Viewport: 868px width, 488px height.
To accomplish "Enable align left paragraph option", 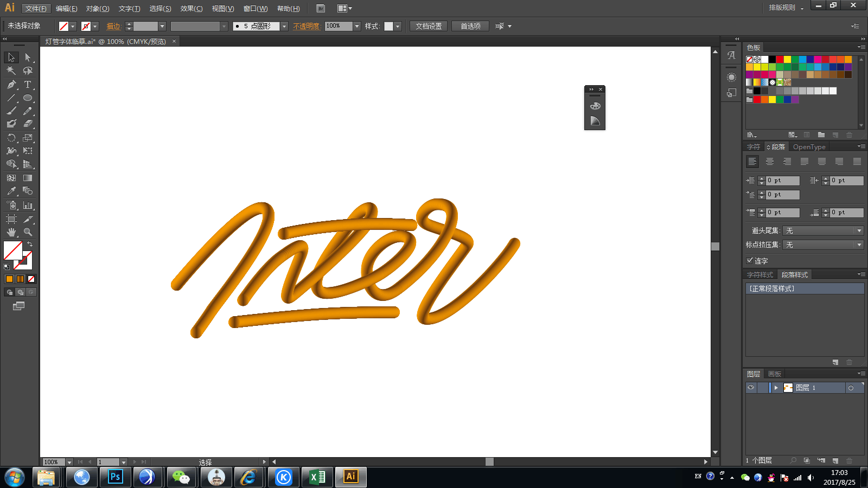I will [x=752, y=162].
